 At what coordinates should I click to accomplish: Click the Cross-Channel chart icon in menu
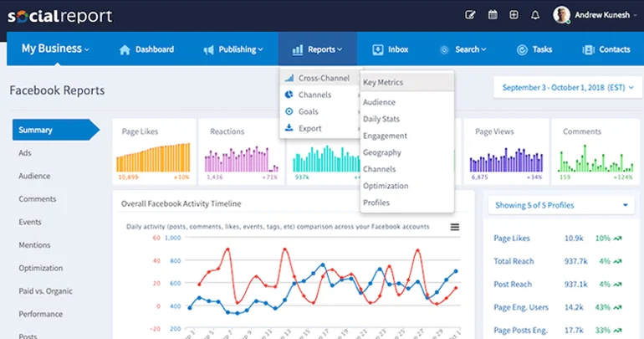pos(289,78)
